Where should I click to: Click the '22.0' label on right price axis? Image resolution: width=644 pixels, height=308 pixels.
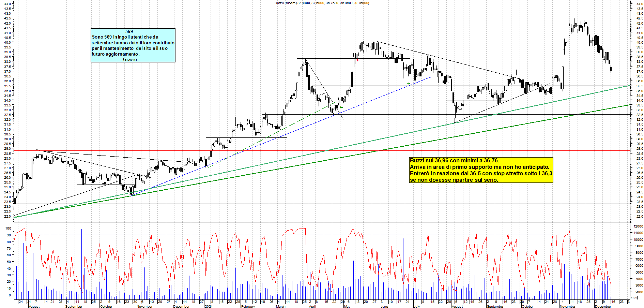(640, 216)
